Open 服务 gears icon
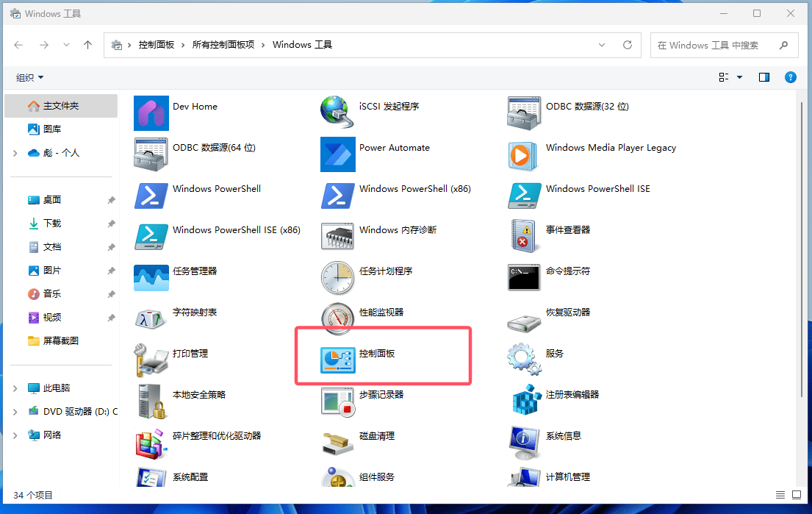 click(x=524, y=359)
